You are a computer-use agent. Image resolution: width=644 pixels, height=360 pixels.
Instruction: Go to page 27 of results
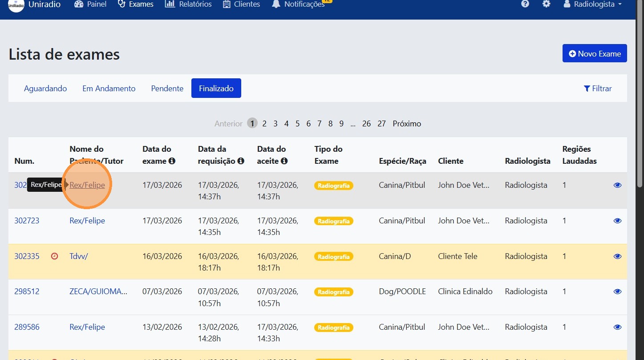tap(381, 124)
